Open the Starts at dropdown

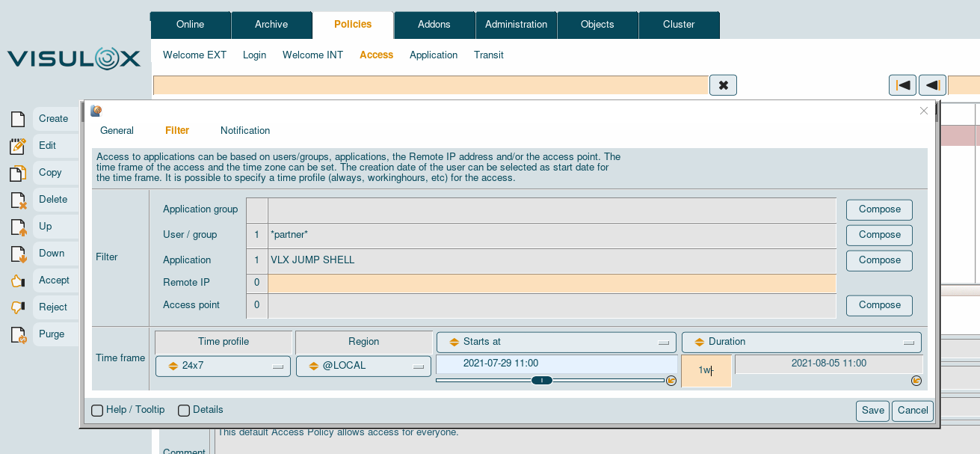point(556,342)
